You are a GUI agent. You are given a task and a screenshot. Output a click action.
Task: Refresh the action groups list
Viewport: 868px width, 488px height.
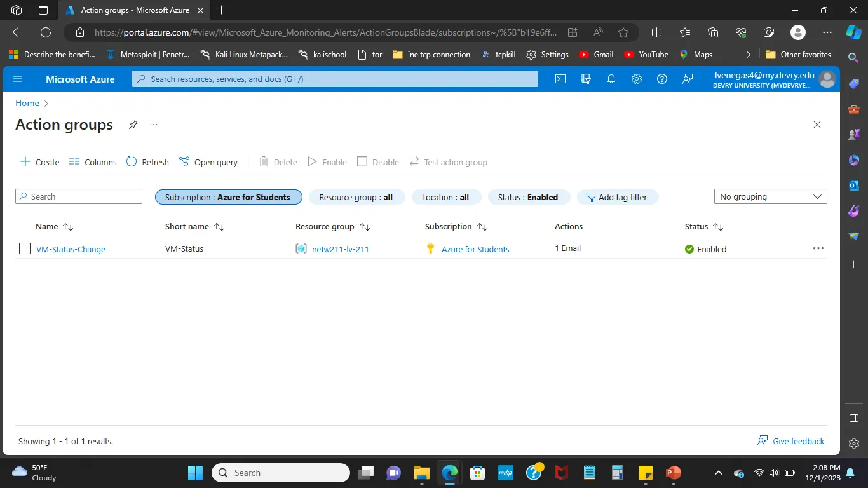pos(147,162)
